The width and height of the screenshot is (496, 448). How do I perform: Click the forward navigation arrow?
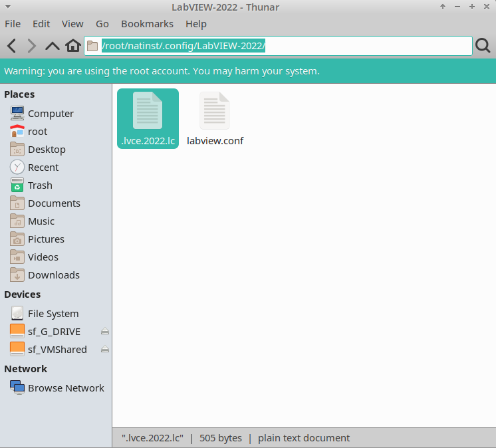[x=32, y=46]
